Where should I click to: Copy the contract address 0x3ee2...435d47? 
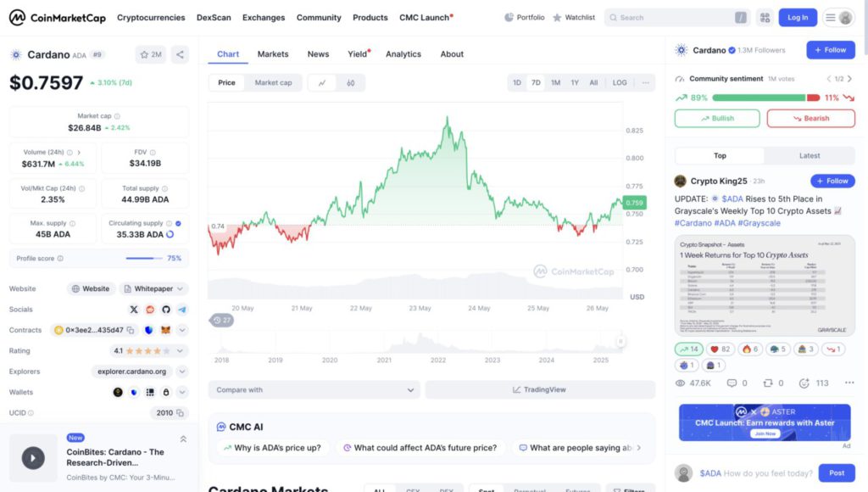(x=130, y=330)
